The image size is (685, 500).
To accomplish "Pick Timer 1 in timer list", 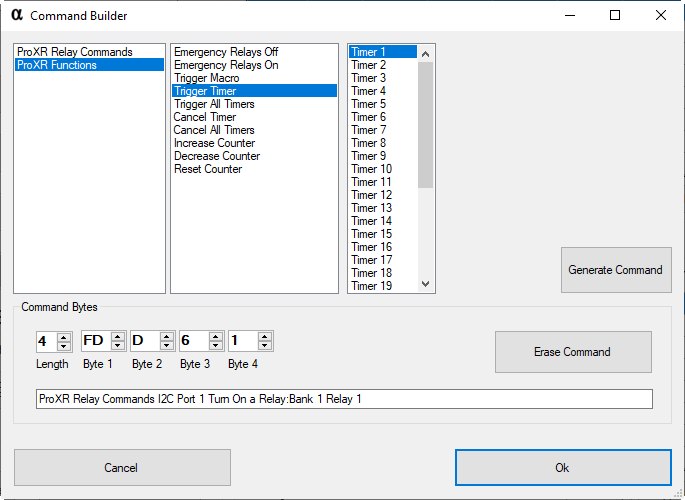I will (383, 52).
